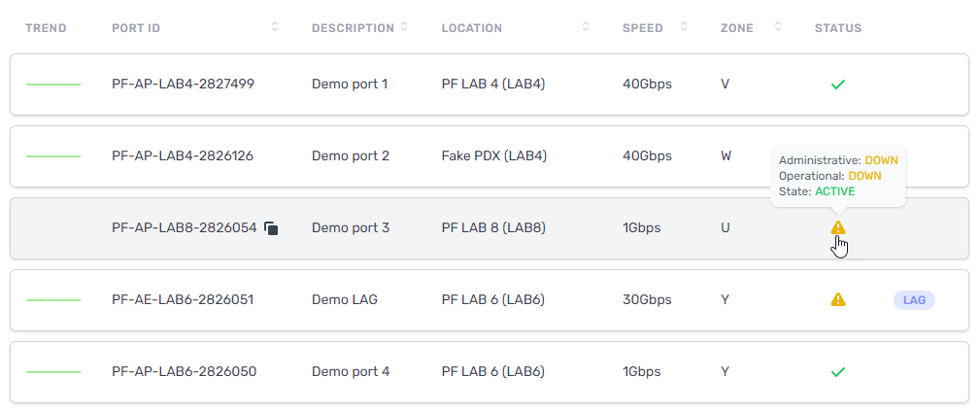
Task: Click the green check status for Demo port 1
Action: point(837,84)
